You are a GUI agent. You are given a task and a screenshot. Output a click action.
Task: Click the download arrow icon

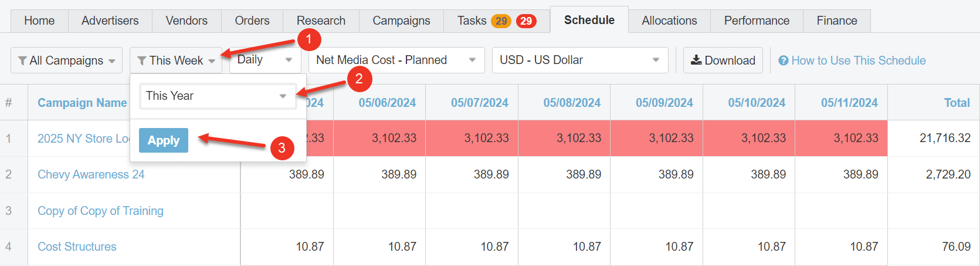(x=696, y=60)
